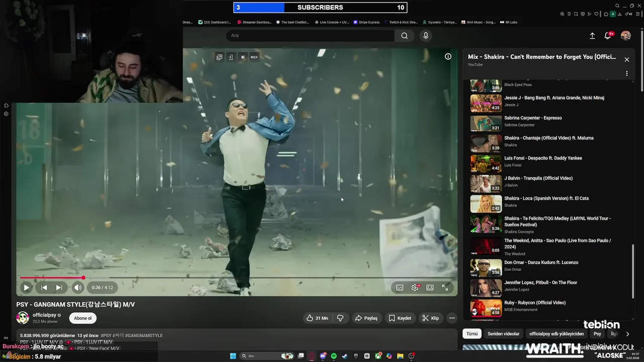
Task: Click taskbar search box
Action: 267,356
